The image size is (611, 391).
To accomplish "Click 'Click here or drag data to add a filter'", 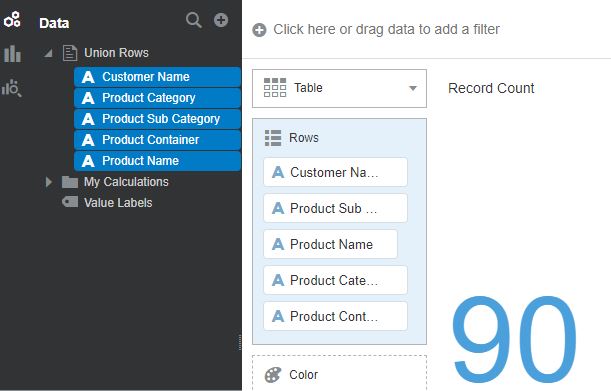I will click(386, 29).
